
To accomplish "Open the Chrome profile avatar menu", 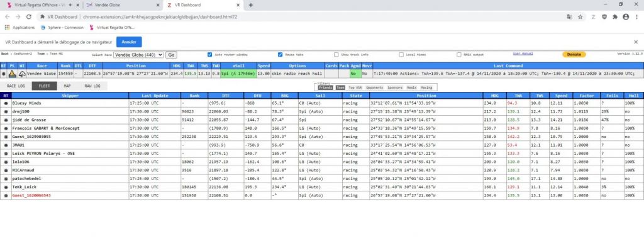I will [x=626, y=17].
